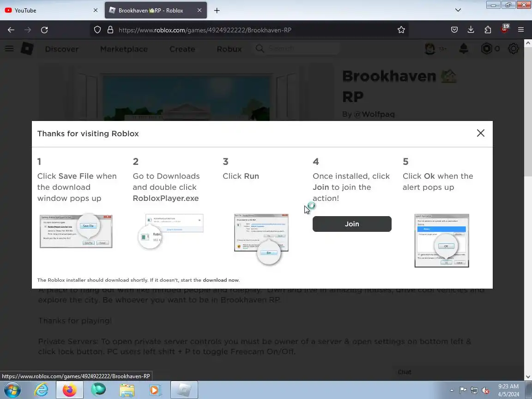Click the site security padlock icon
Viewport: 532px width, 399px height.
[110, 30]
